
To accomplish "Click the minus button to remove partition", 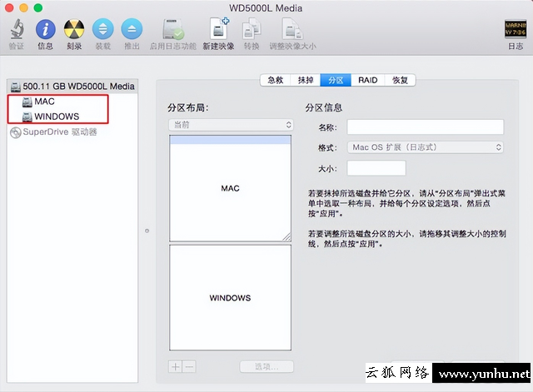I will coord(189,366).
